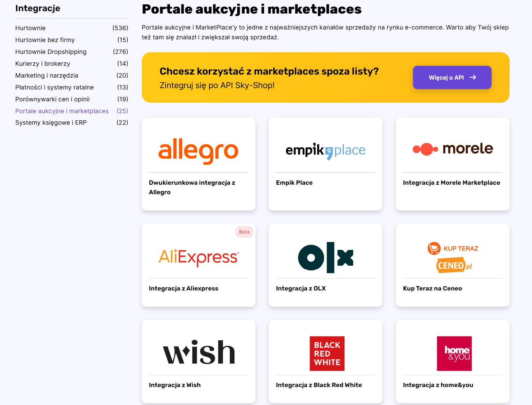Open Dwukierunkowa integracja z Allegro link

point(192,187)
